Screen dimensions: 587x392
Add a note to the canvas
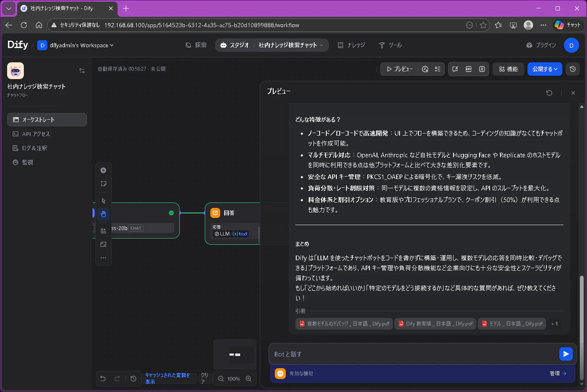click(x=103, y=184)
